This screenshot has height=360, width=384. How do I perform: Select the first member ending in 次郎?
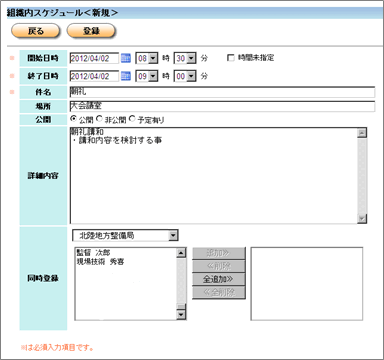pos(93,253)
